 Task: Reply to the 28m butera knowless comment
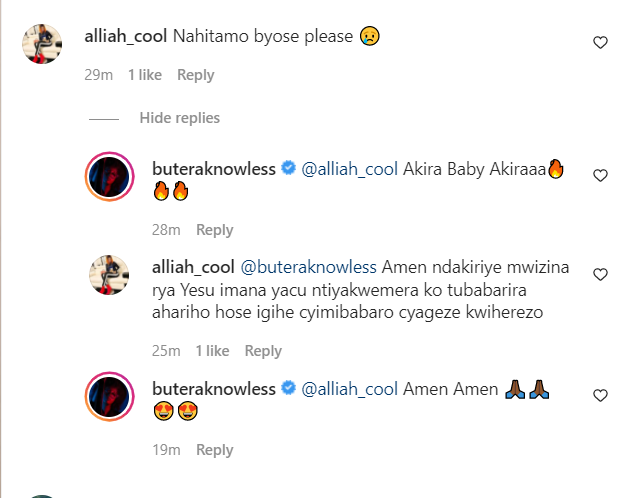point(215,230)
